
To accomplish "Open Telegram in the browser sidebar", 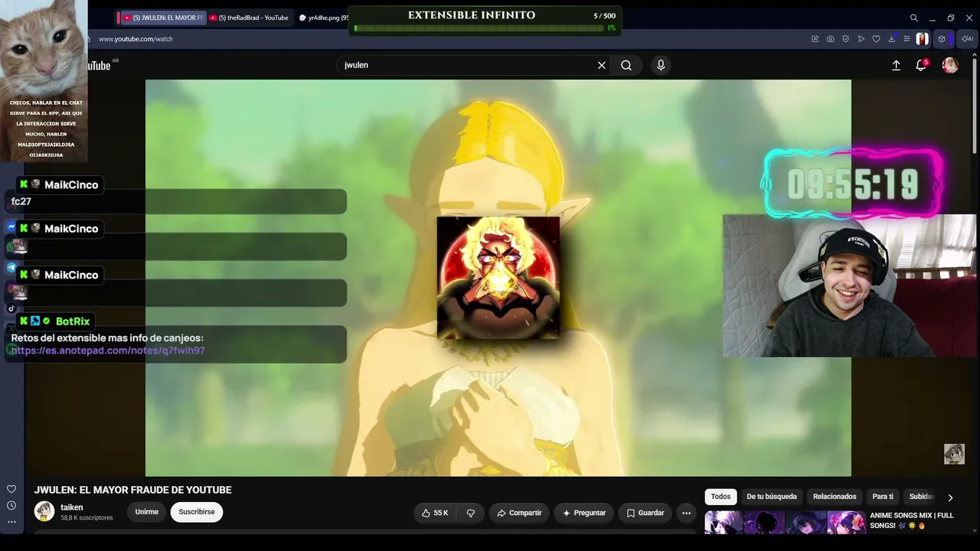I will (x=11, y=268).
